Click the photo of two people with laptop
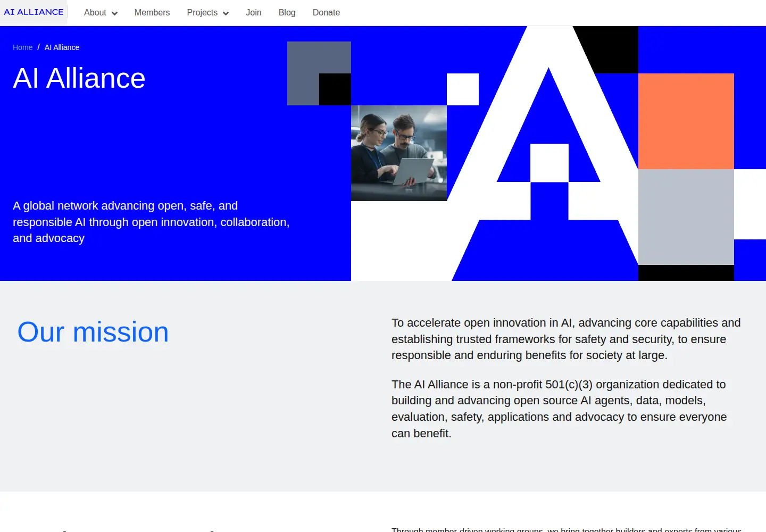Screen dimensions: 766x532 399,153
